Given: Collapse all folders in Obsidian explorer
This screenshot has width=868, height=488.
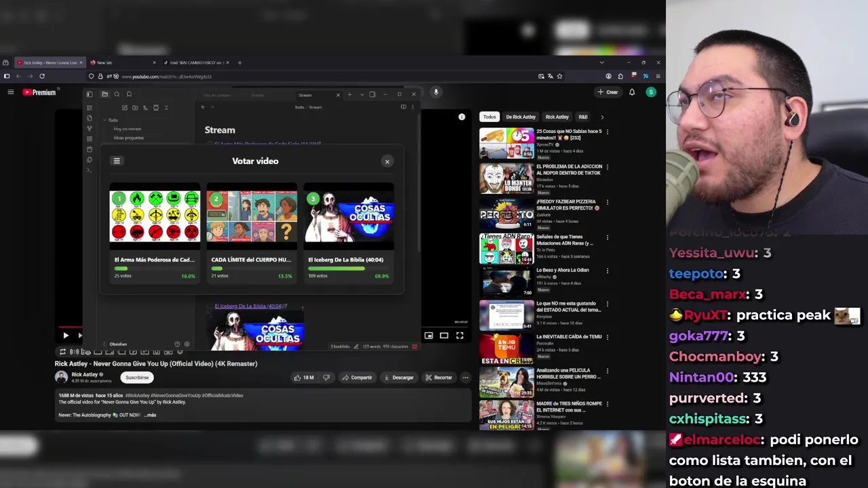Looking at the screenshot, I should (166, 107).
